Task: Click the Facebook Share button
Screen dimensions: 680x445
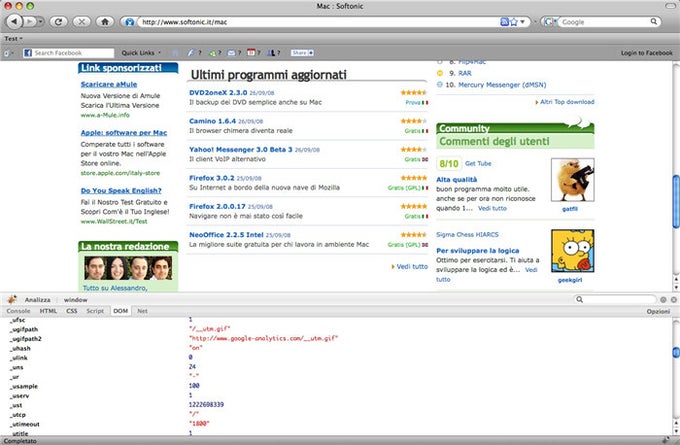Action: [x=302, y=53]
